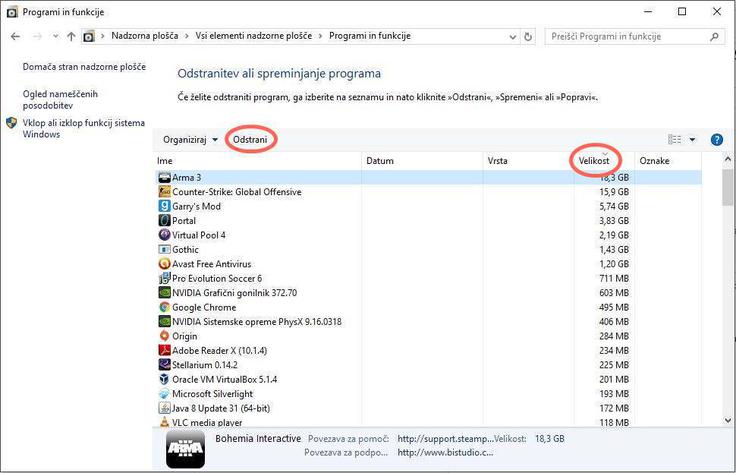Open the support link http://support.steamp...
Image resolution: width=736 pixels, height=473 pixels.
[445, 439]
